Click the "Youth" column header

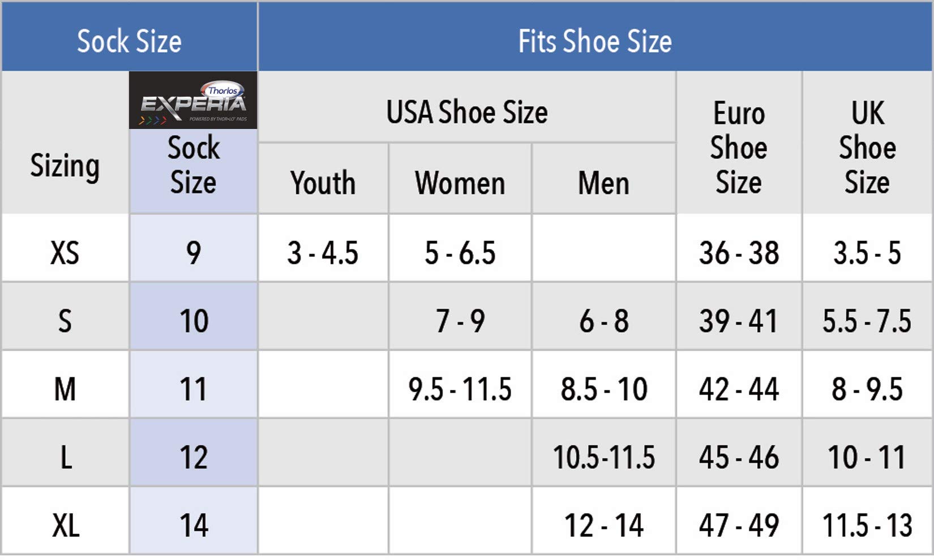323,183
